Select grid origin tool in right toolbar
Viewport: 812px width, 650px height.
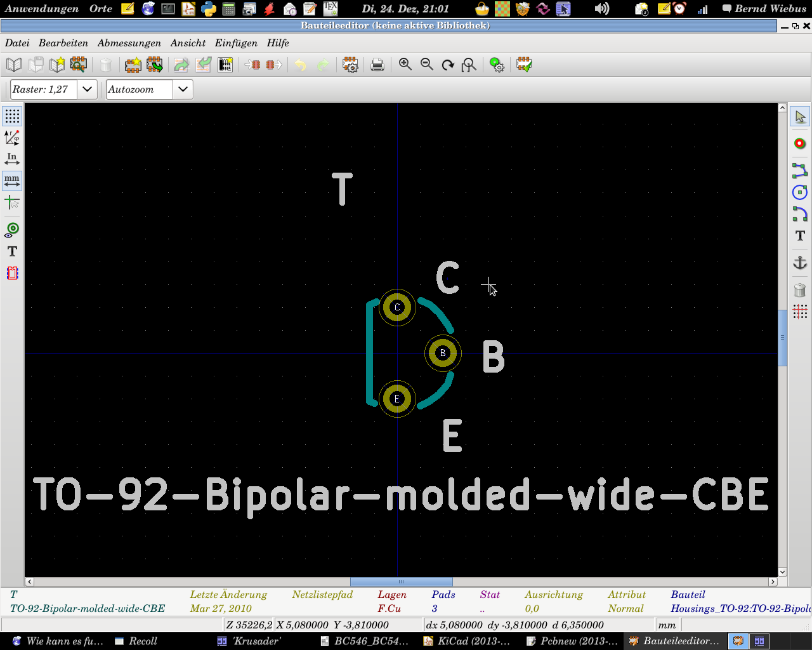coord(800,312)
